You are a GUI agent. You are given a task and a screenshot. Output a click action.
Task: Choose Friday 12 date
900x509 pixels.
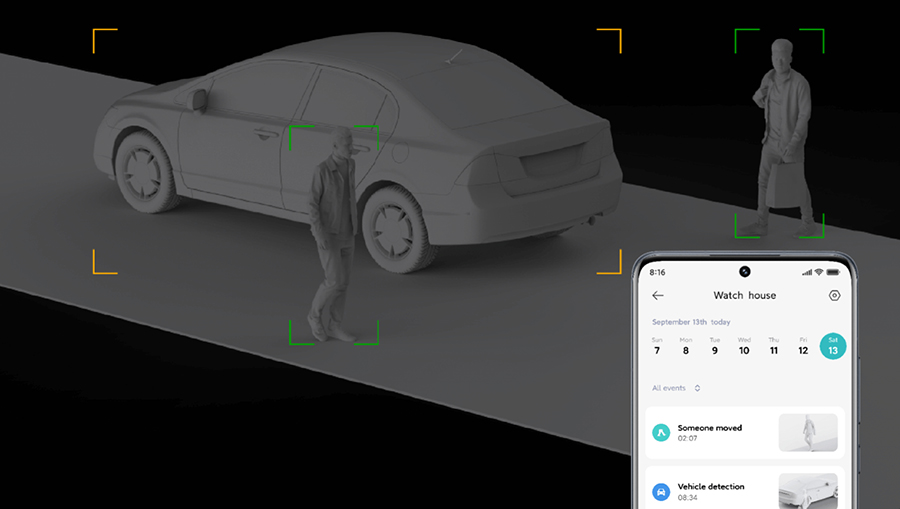click(803, 346)
